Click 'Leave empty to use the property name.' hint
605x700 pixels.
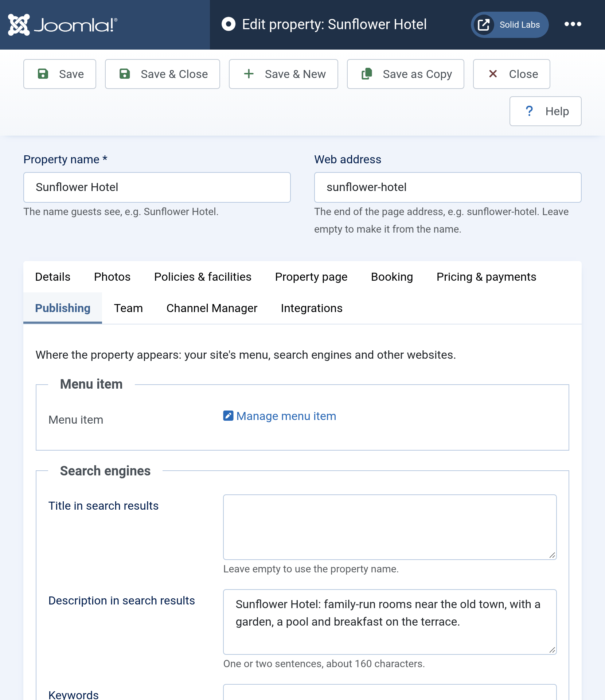[x=311, y=569]
